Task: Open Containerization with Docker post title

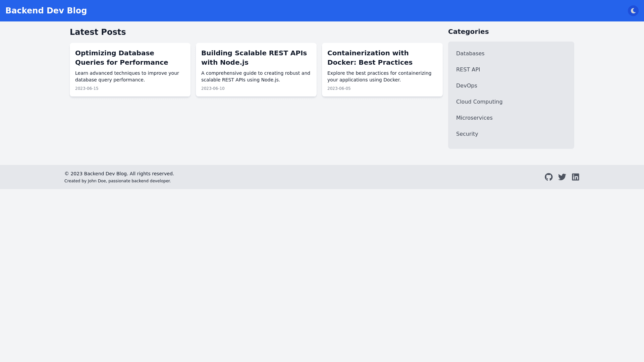Action: click(370, 58)
